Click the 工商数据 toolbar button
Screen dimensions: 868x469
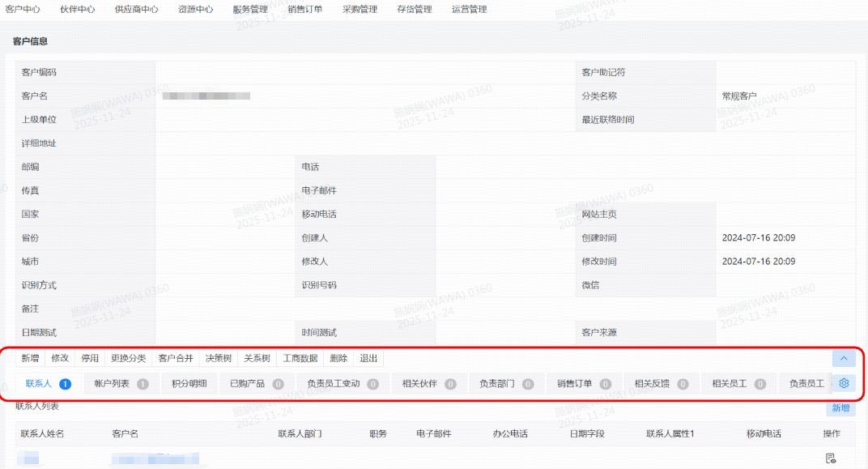[300, 358]
